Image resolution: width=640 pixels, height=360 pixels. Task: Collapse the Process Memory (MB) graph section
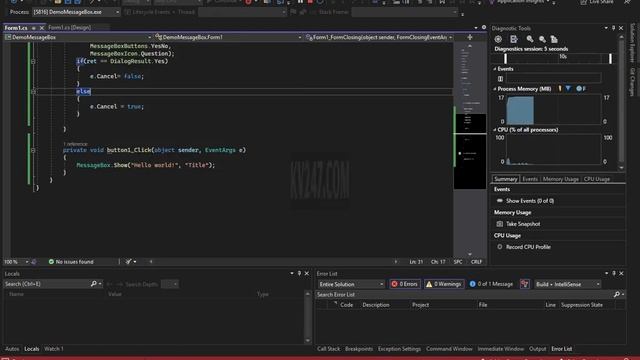[495, 89]
